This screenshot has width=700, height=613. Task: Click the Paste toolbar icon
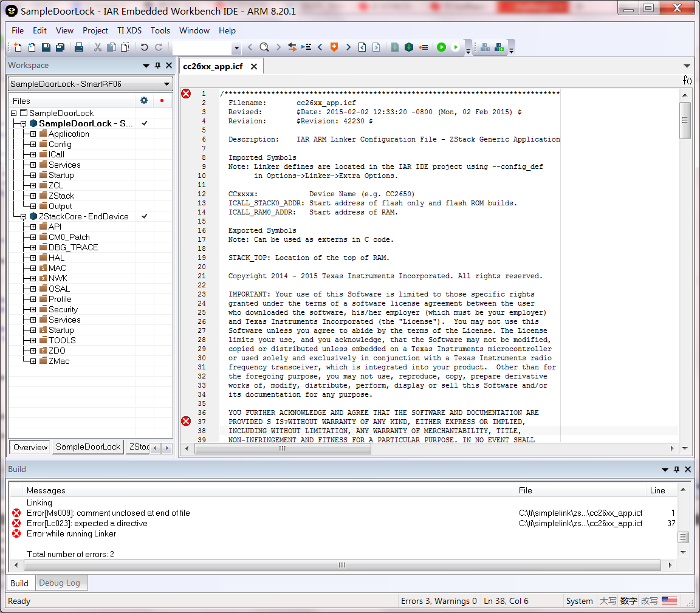125,47
